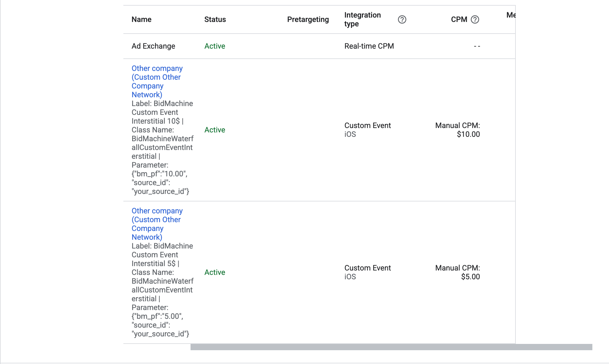This screenshot has width=609, height=364.
Task: Click Manual CPM $5.00 cell
Action: coord(457,272)
